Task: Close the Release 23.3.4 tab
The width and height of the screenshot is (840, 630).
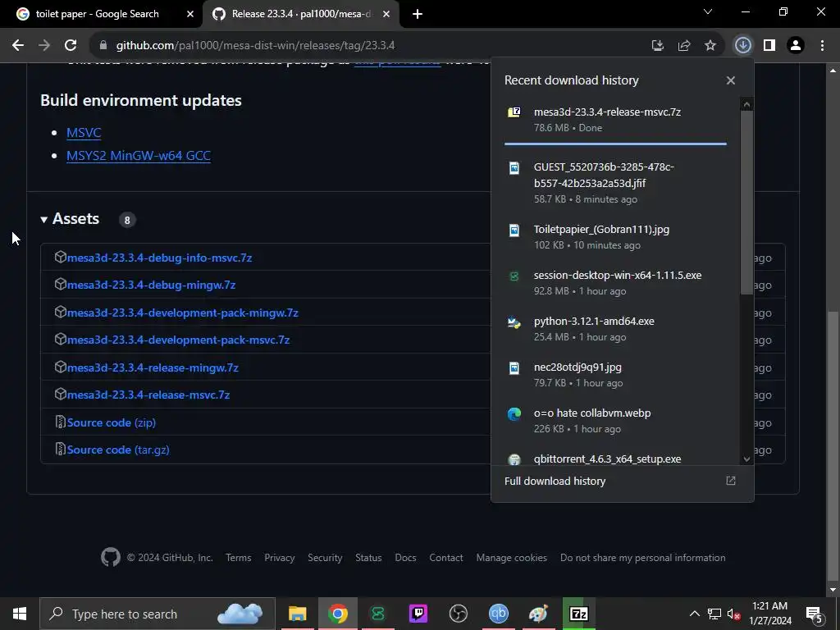Action: 386,15
